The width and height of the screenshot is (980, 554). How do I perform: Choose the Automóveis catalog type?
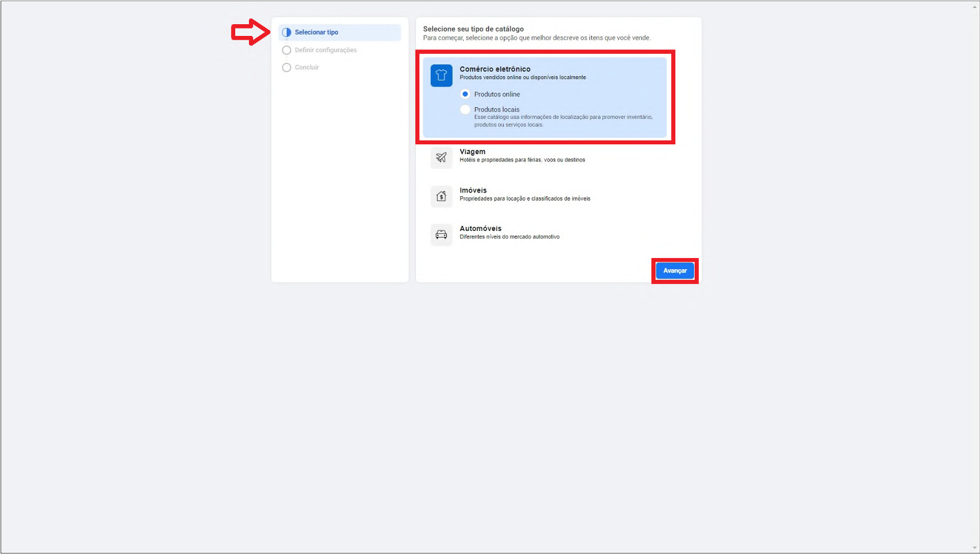tap(545, 235)
